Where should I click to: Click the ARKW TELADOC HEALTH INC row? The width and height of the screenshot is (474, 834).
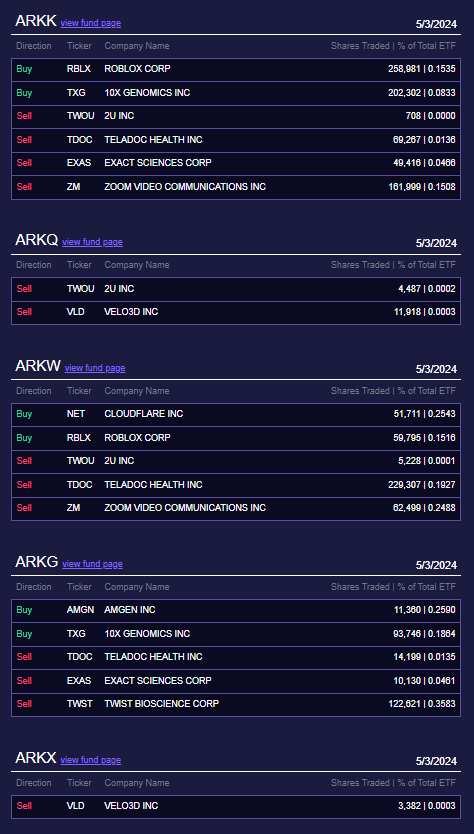click(236, 485)
